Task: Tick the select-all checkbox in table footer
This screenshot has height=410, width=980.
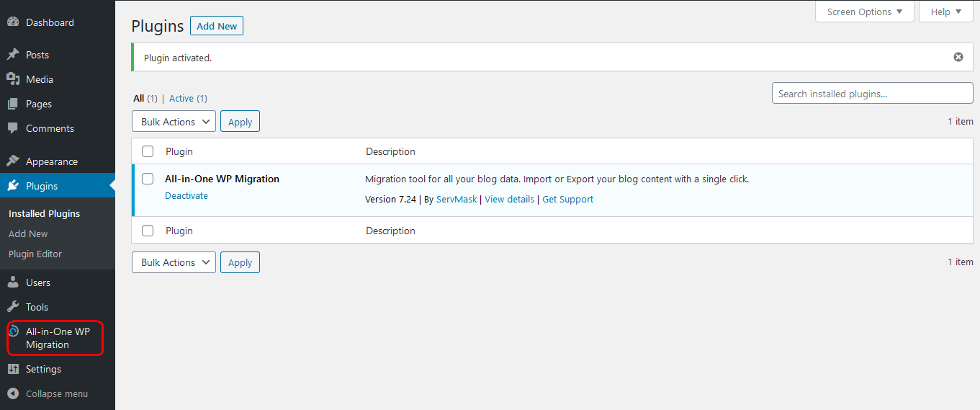Action: point(148,231)
